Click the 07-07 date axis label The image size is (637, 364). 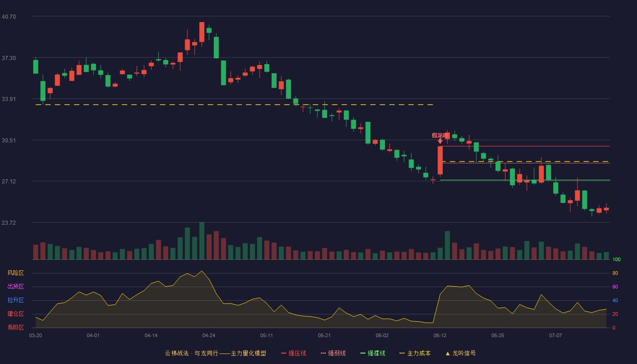coord(556,335)
